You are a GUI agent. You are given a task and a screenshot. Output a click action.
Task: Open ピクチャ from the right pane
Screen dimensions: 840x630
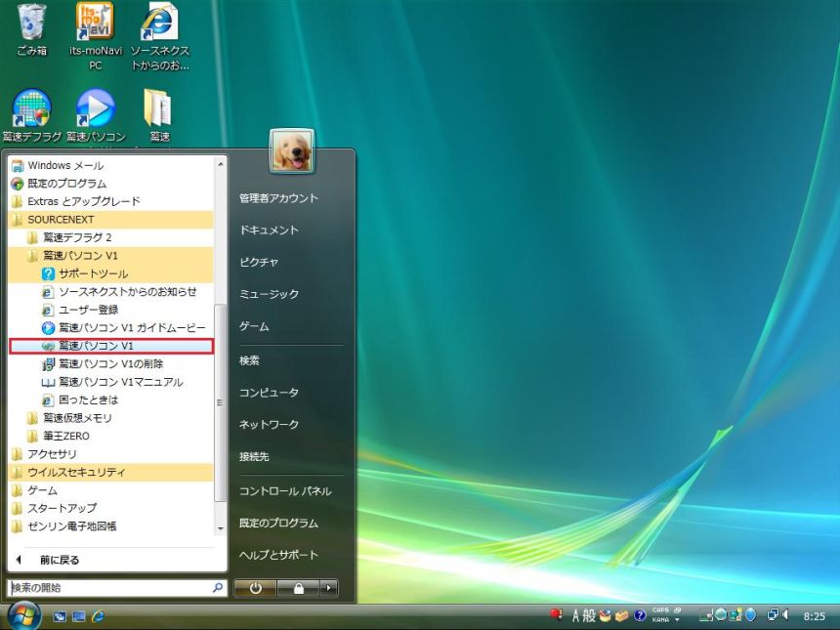pos(259,262)
